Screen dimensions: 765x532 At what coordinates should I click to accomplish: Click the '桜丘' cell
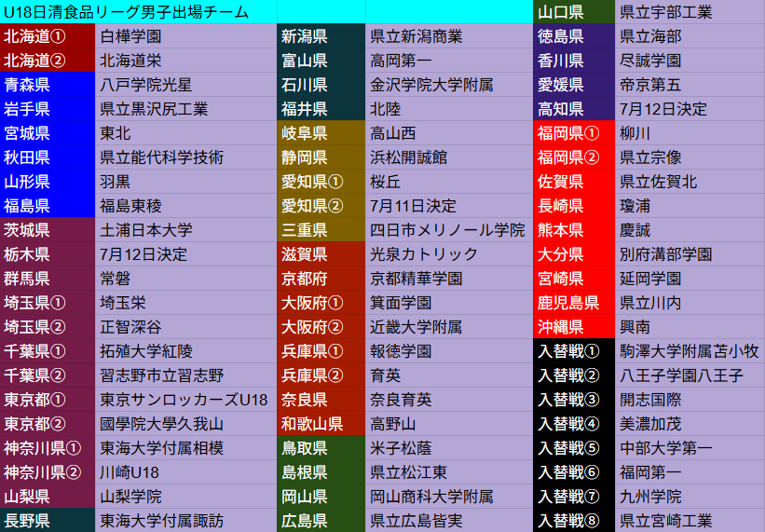[449, 182]
